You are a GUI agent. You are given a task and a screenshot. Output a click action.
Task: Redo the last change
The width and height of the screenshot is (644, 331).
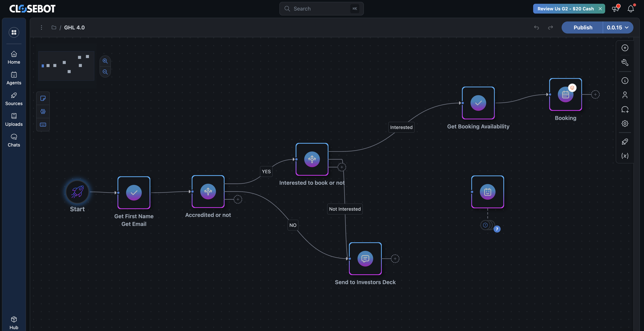[550, 27]
